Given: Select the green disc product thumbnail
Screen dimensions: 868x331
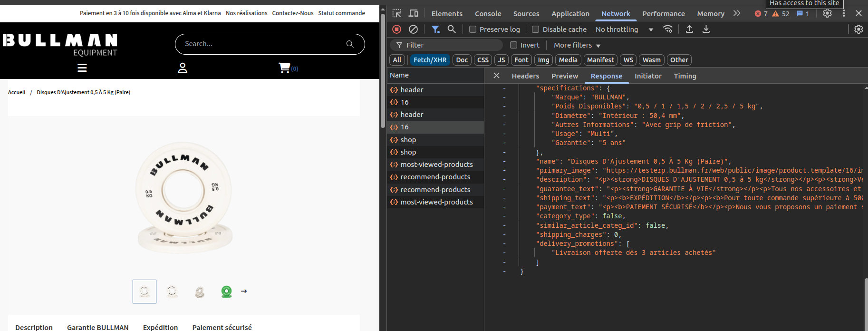Looking at the screenshot, I should pyautogui.click(x=226, y=292).
